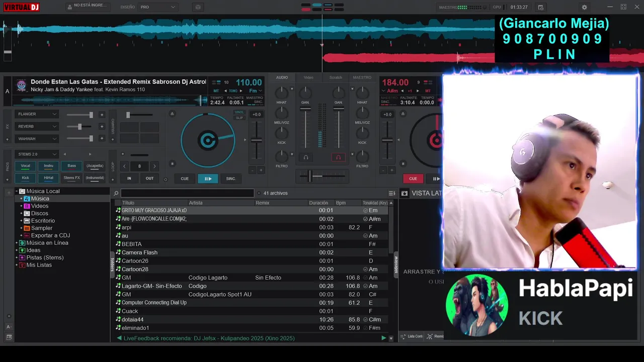
Task: Open the settings gear icon
Action: tap(584, 7)
